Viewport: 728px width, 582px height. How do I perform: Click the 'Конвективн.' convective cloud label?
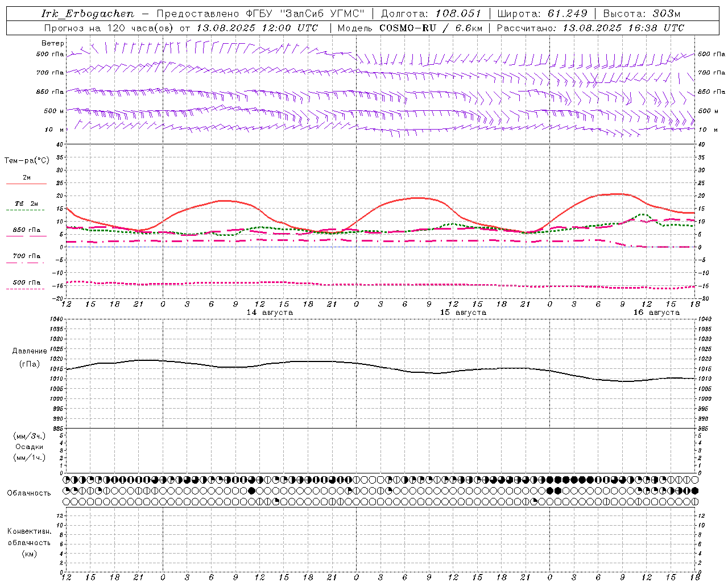point(29,531)
